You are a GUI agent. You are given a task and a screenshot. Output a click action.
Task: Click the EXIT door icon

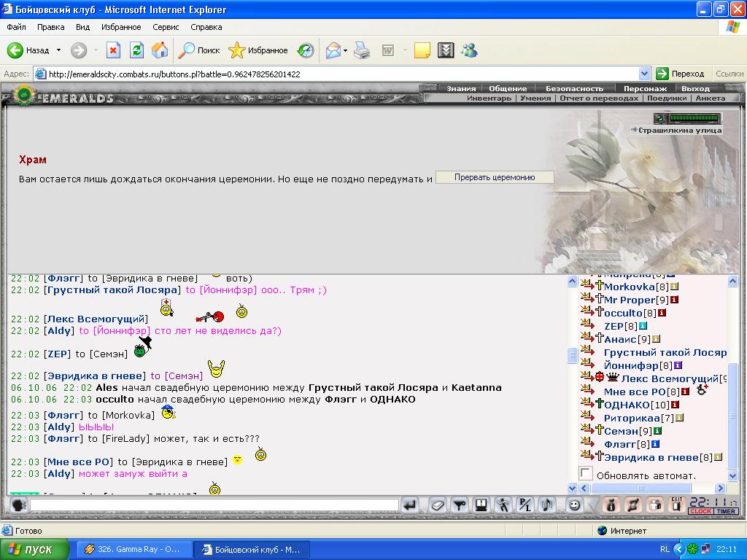[x=677, y=505]
